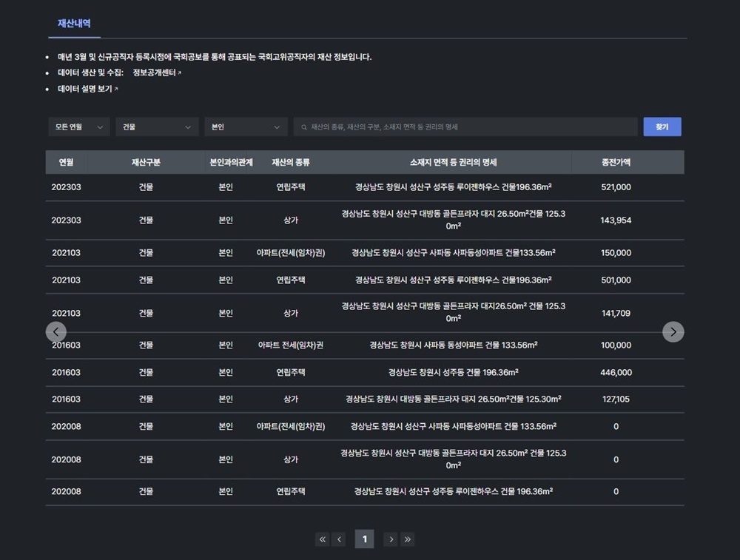The width and height of the screenshot is (740, 560).
Task: Open the 모든 연월 dropdown
Action: (x=79, y=127)
